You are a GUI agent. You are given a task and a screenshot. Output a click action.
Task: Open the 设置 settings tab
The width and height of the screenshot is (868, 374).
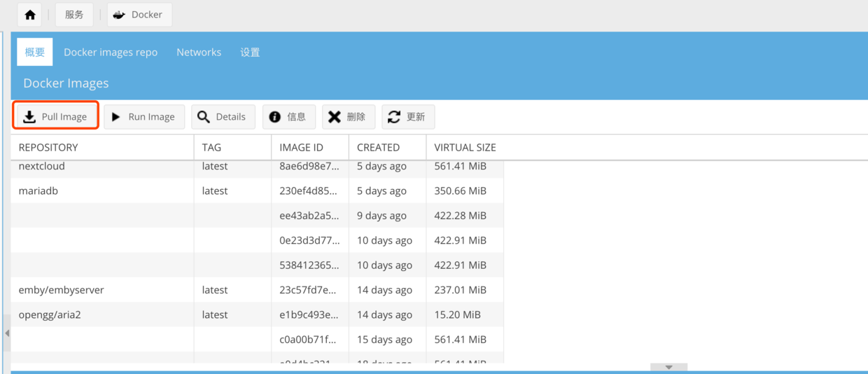coord(250,53)
